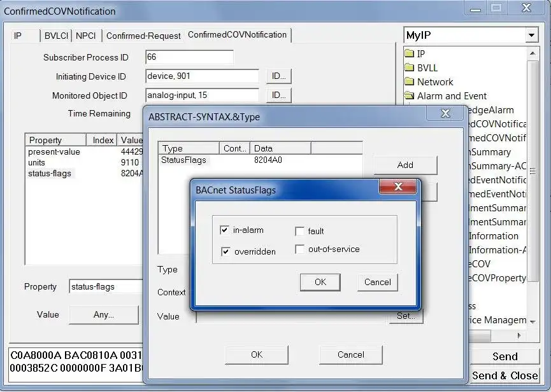Select the units property row

84,162
